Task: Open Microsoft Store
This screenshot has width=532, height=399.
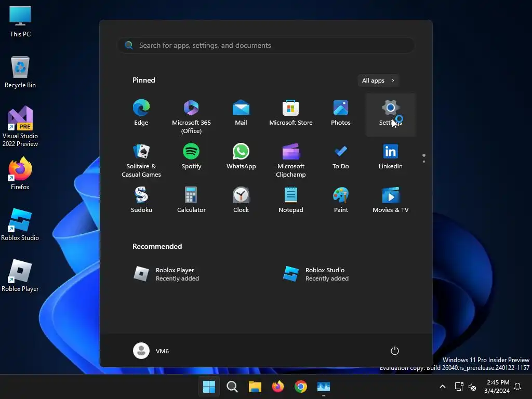Action: [291, 113]
